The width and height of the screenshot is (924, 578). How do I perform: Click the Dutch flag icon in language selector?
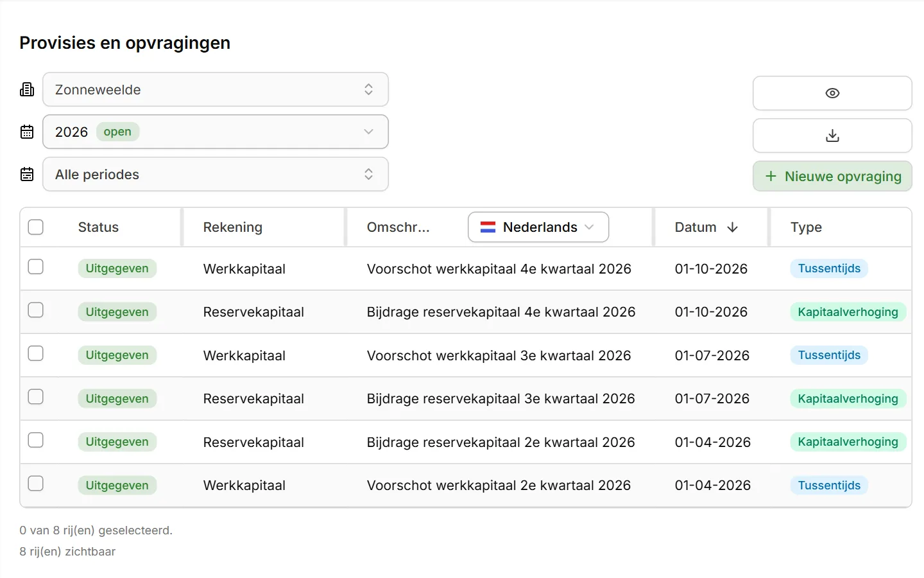(488, 227)
